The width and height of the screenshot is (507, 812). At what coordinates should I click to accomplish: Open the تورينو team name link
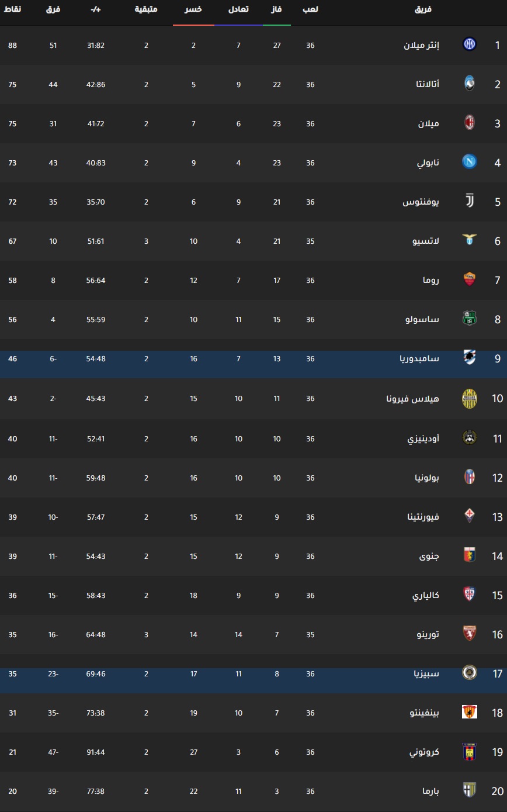427,634
